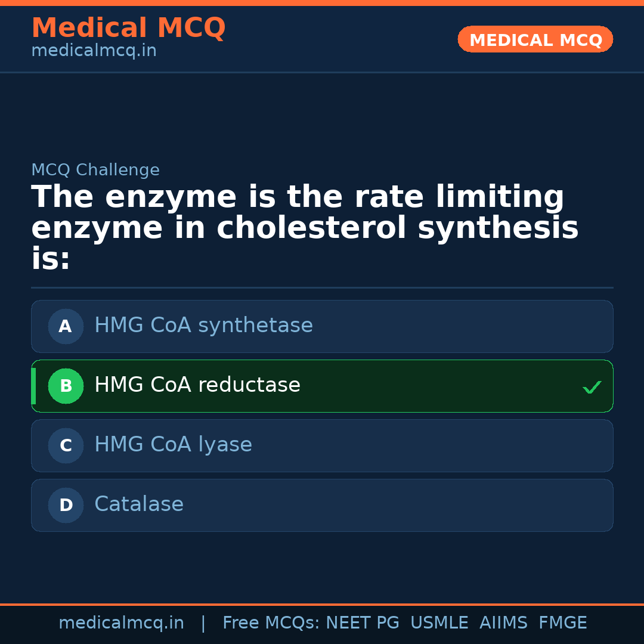
Task: Click the green checkmark on option B
Action: pos(592,388)
